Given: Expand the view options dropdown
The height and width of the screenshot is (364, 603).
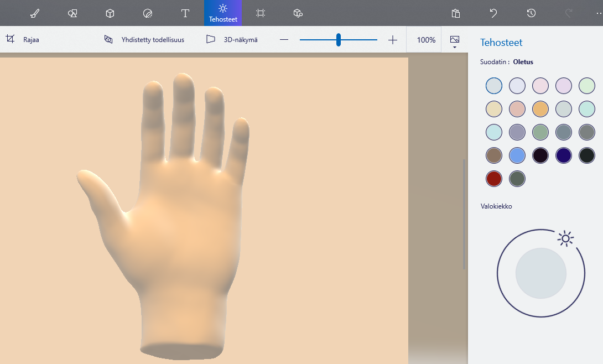Looking at the screenshot, I should [455, 41].
